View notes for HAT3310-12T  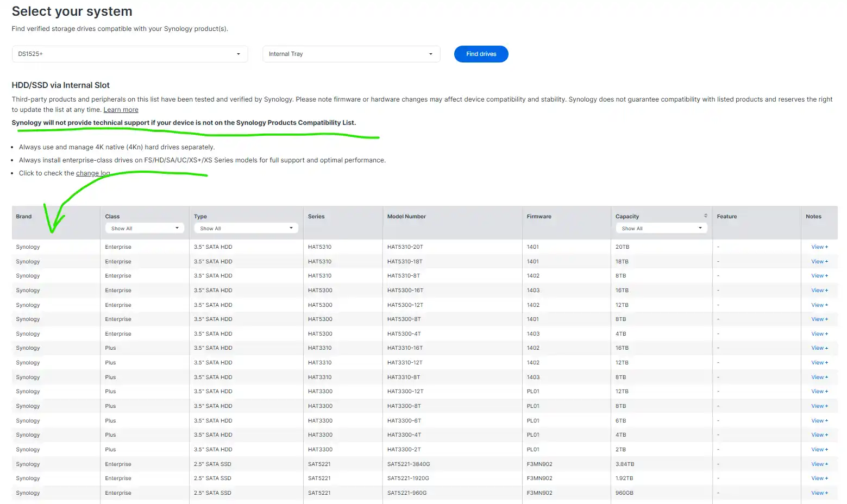point(819,363)
